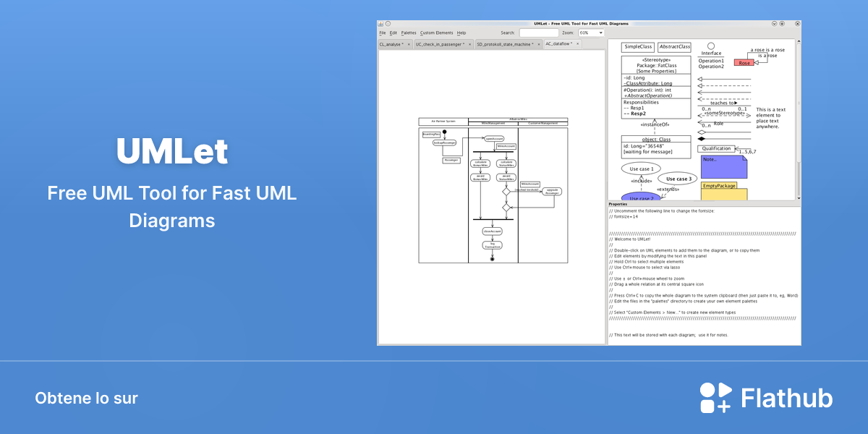Click the final state node in diagram

tap(492, 258)
